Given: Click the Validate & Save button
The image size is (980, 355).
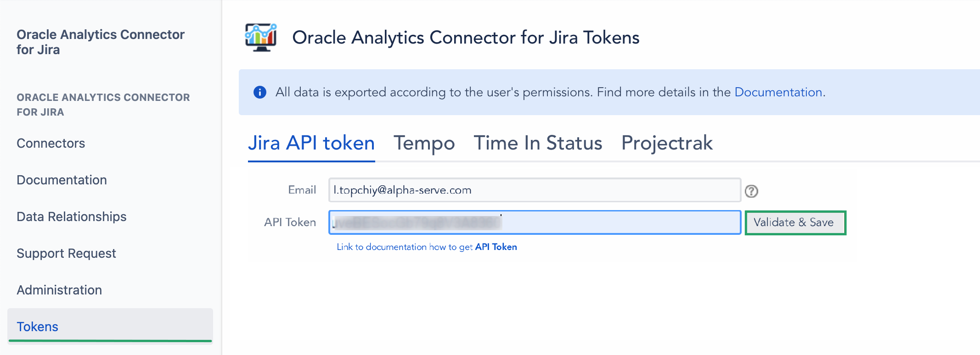Looking at the screenshot, I should 795,222.
